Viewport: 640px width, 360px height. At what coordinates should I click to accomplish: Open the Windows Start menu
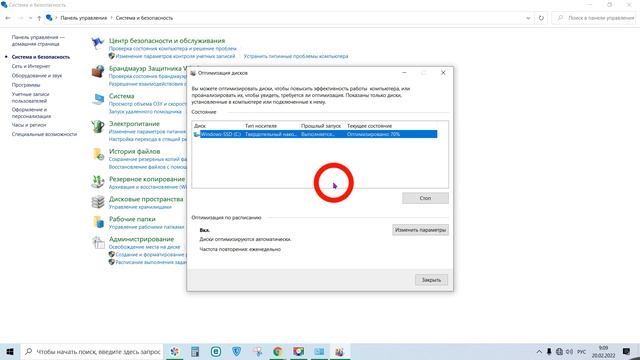[10, 351]
